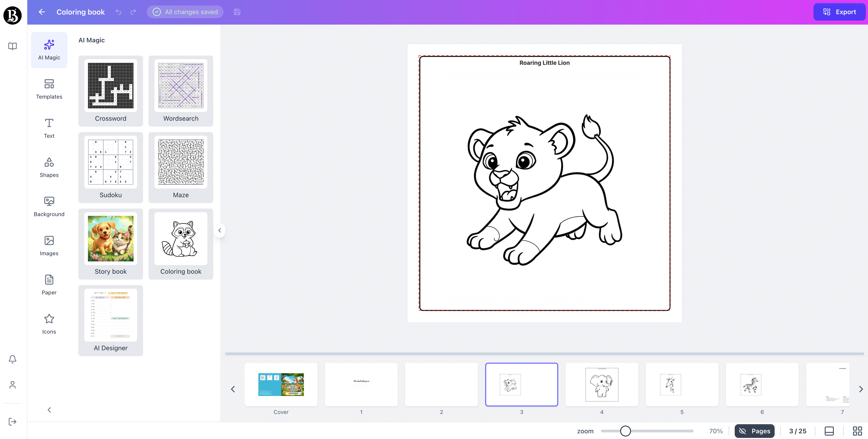Select the Text tool in the sidebar
The width and height of the screenshot is (868, 439).
click(x=49, y=128)
